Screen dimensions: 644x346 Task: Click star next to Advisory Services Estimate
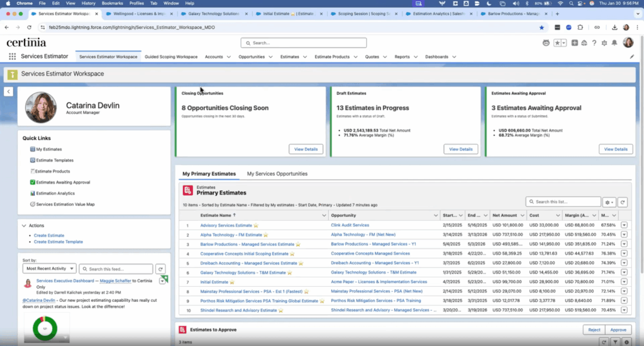coord(256,226)
